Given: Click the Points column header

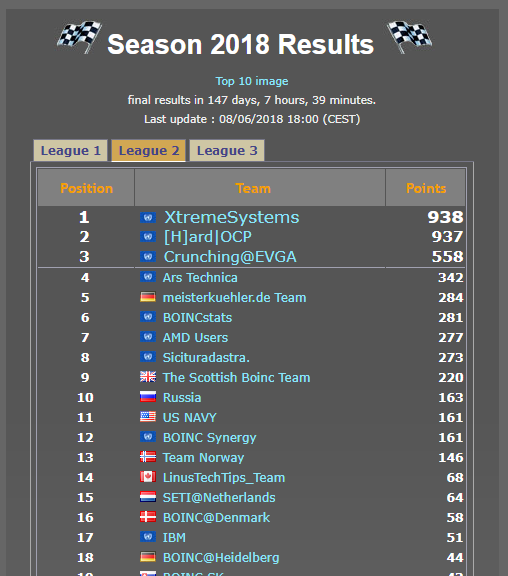Looking at the screenshot, I should coord(426,188).
